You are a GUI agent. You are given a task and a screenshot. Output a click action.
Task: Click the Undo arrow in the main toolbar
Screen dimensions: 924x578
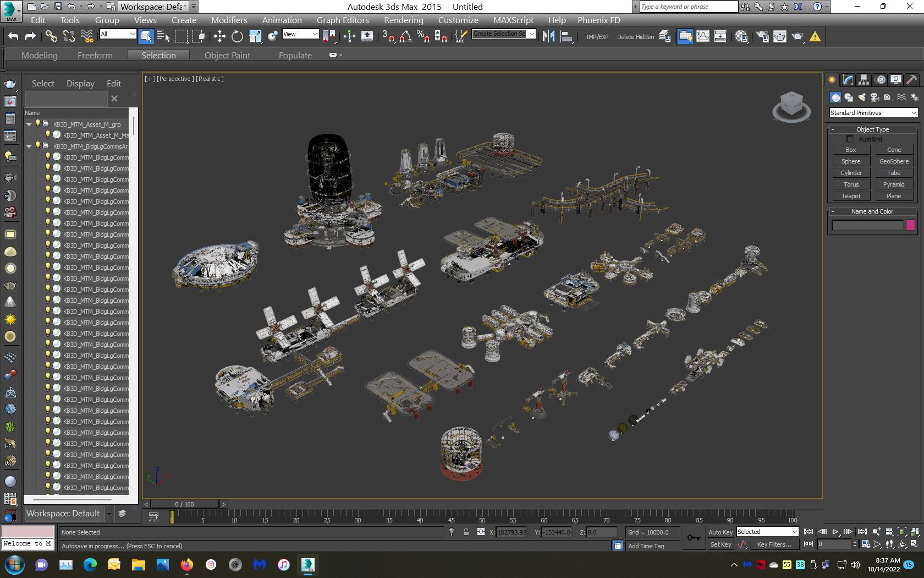point(13,36)
